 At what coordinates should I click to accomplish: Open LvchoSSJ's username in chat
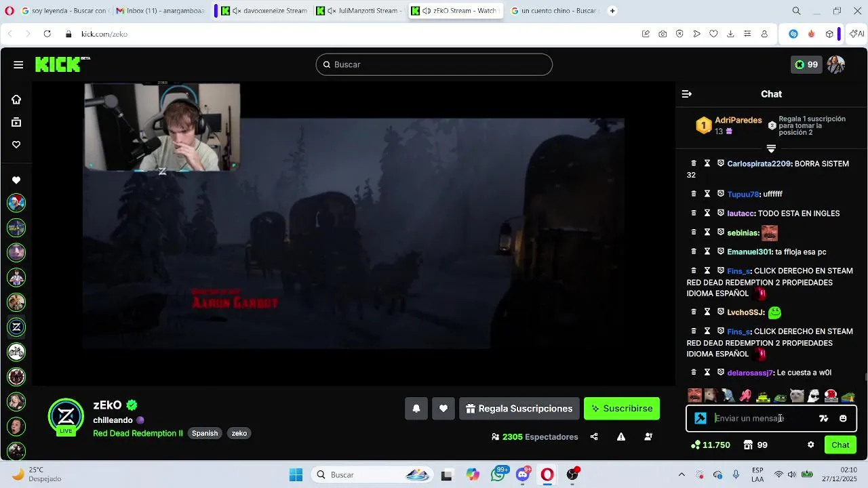746,312
